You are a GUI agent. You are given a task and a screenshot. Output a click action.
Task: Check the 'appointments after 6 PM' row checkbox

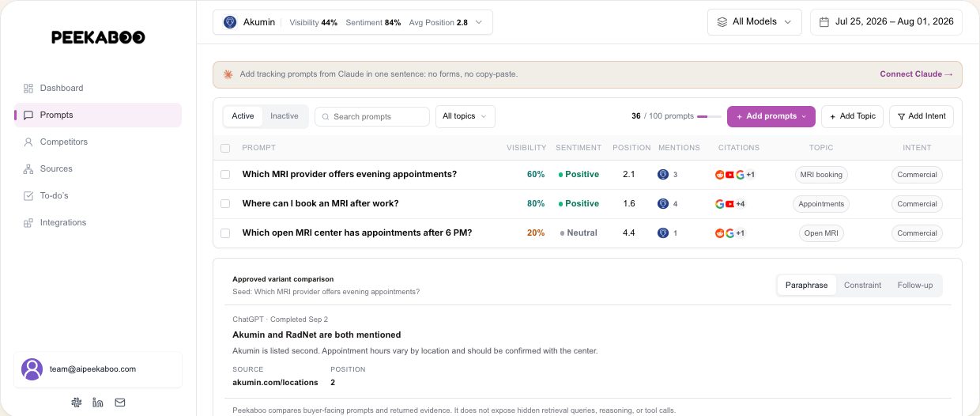(225, 233)
